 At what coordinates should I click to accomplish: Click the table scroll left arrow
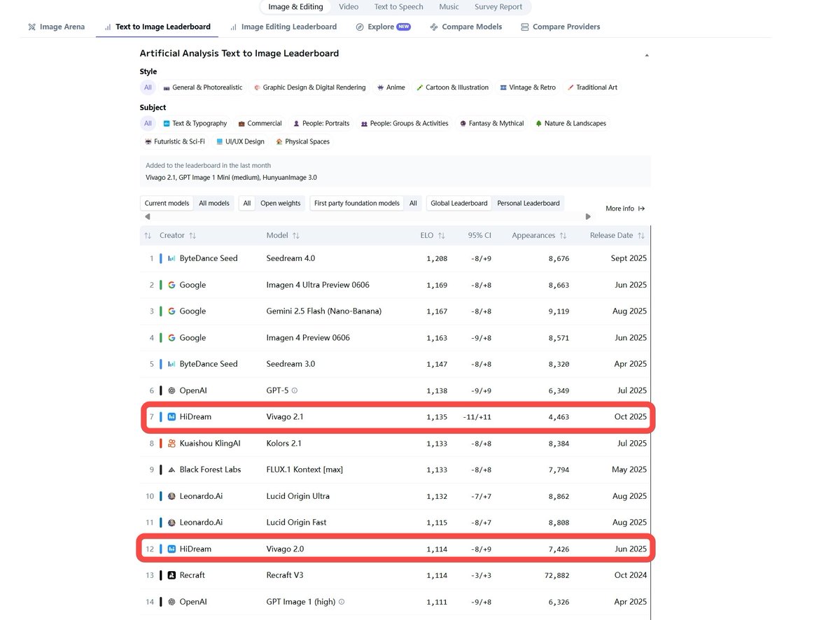point(147,217)
